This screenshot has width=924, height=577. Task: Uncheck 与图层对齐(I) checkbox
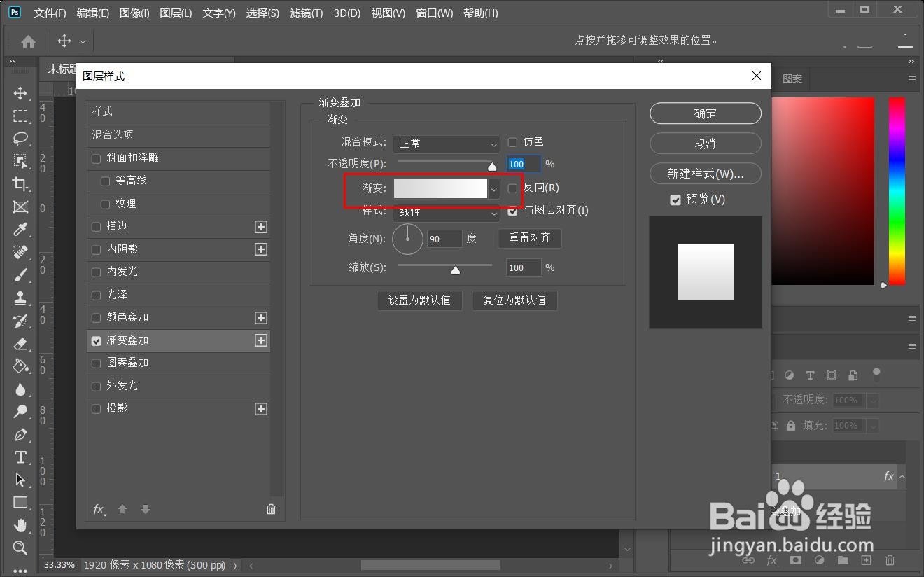pyautogui.click(x=512, y=211)
